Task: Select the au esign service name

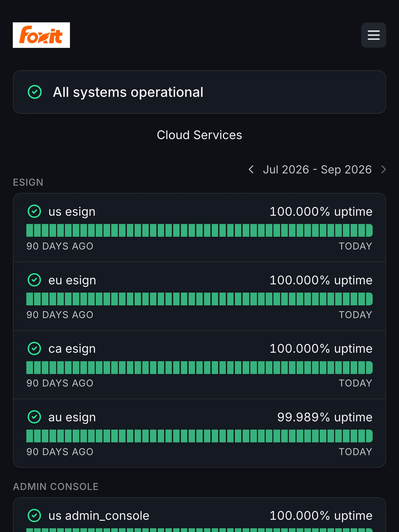Action: tap(72, 417)
